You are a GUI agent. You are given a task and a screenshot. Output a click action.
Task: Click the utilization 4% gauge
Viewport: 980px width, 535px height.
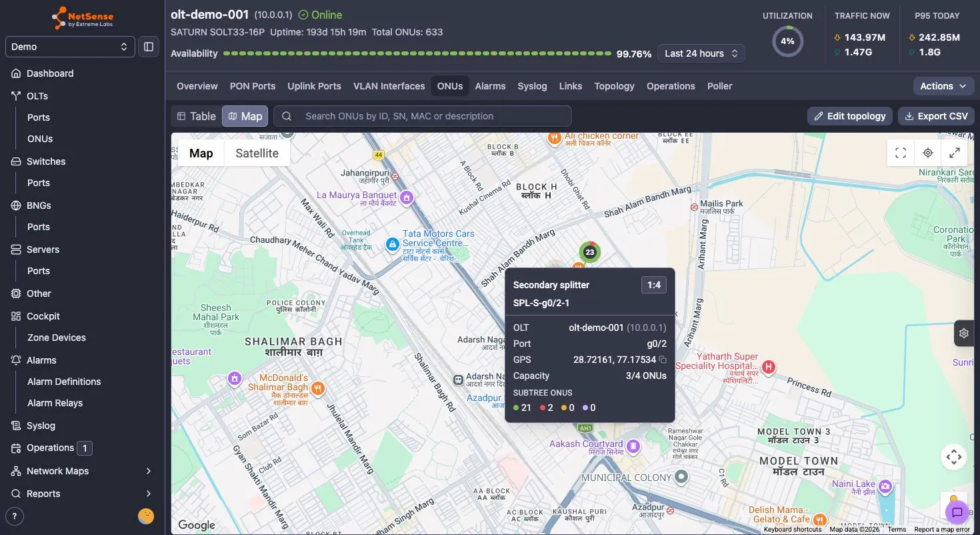point(787,41)
